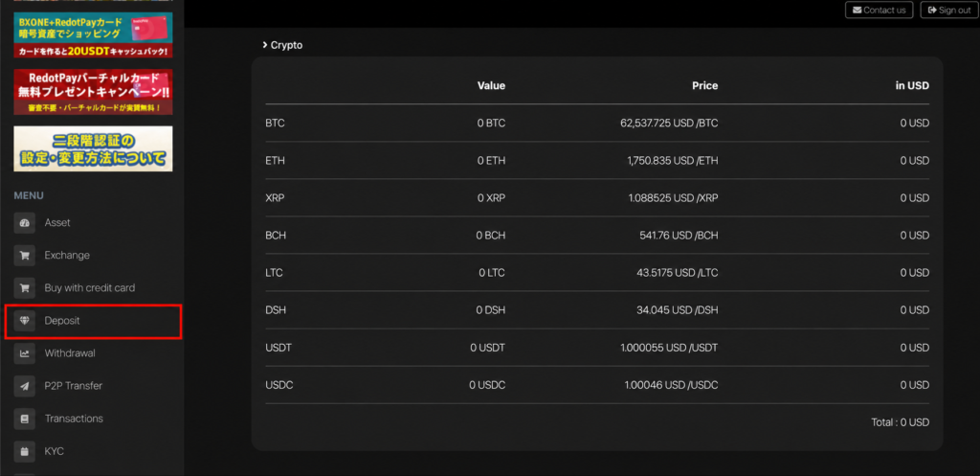Select the Transactions menu entry

click(x=93, y=419)
